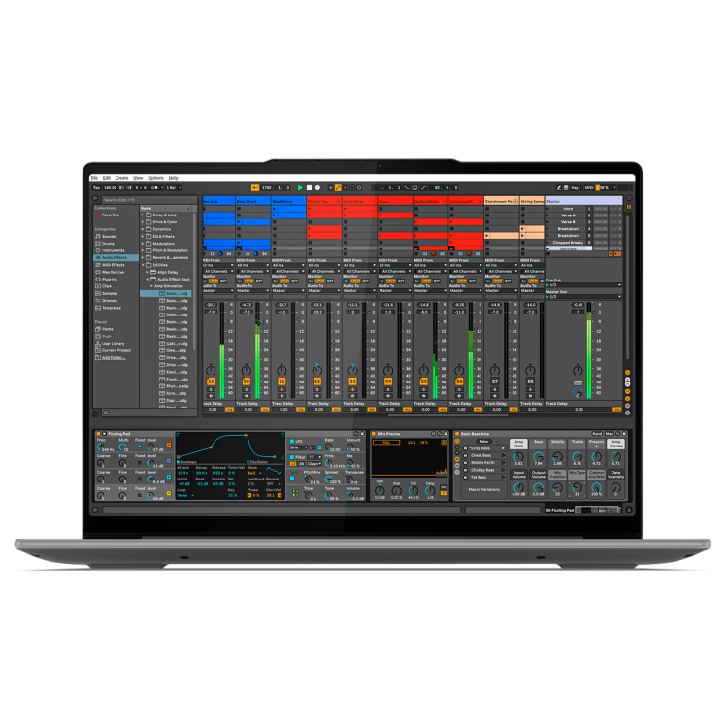Expand the Delay & Loop folder
Image resolution: width=728 pixels, height=728 pixels.
coord(143,215)
